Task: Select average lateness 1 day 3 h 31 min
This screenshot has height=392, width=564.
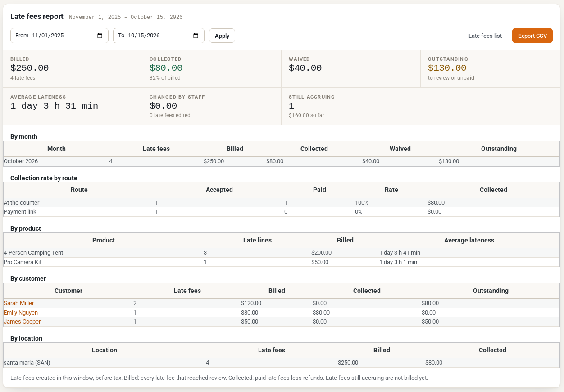Action: click(x=54, y=106)
